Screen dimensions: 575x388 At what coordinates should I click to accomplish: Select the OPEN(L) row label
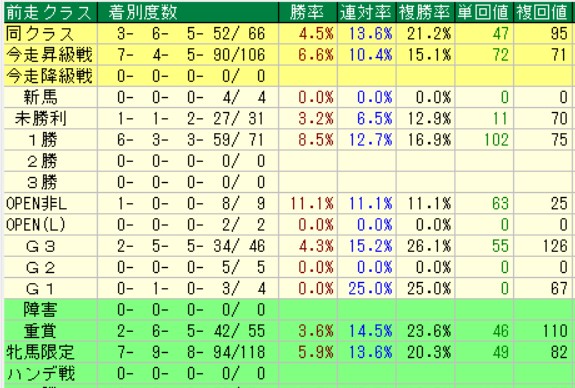tap(36, 224)
